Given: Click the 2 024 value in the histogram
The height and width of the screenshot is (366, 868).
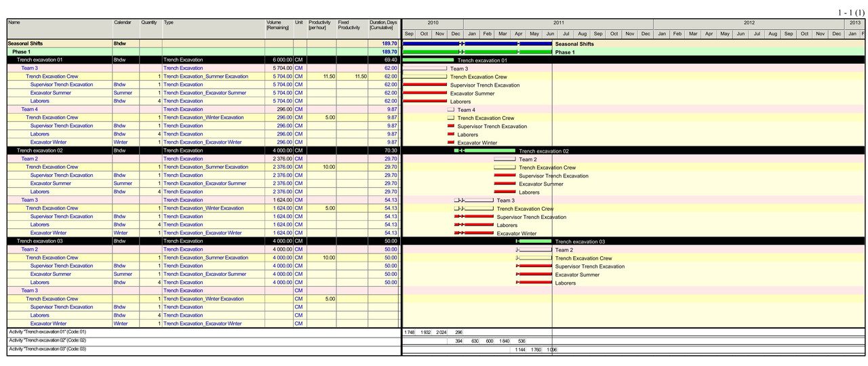Looking at the screenshot, I should tap(441, 332).
